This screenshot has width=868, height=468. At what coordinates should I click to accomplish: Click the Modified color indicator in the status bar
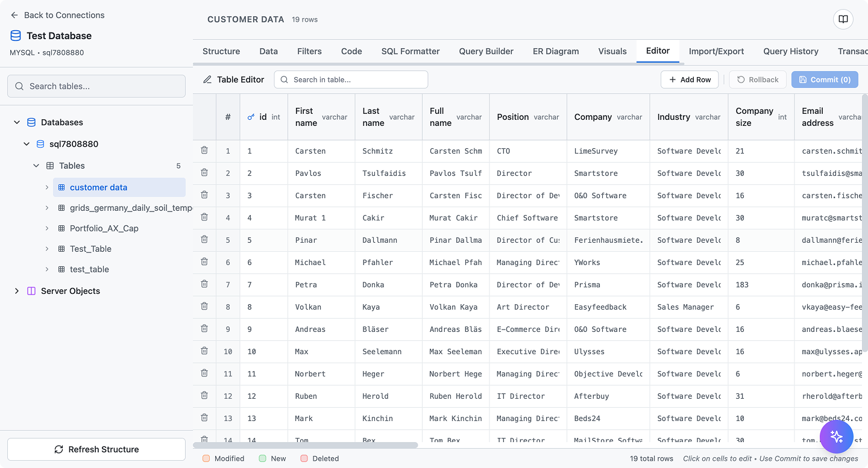pos(205,458)
